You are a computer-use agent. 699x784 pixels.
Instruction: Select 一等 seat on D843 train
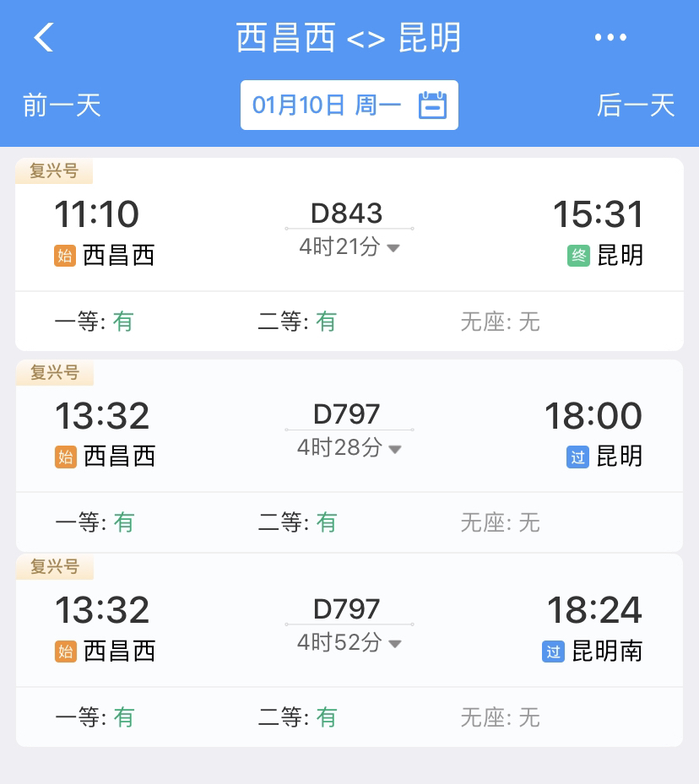(94, 321)
